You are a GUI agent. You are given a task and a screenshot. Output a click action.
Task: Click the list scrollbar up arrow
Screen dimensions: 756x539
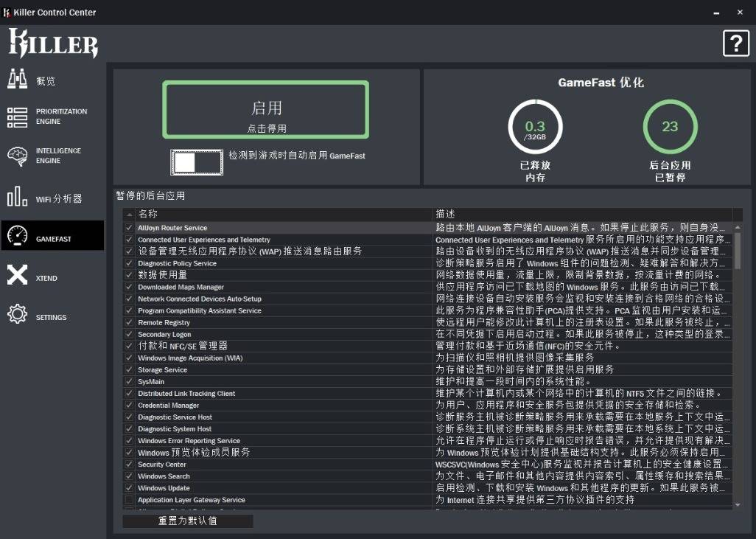(737, 227)
